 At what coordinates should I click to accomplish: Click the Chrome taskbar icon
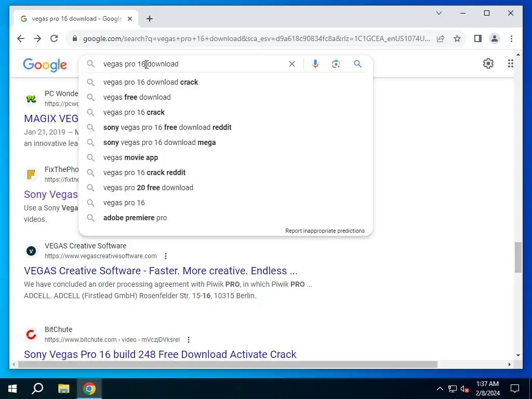click(89, 389)
